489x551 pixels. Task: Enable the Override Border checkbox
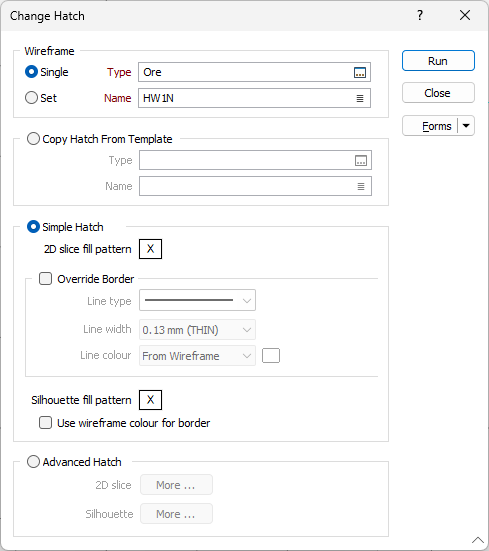pos(45,279)
